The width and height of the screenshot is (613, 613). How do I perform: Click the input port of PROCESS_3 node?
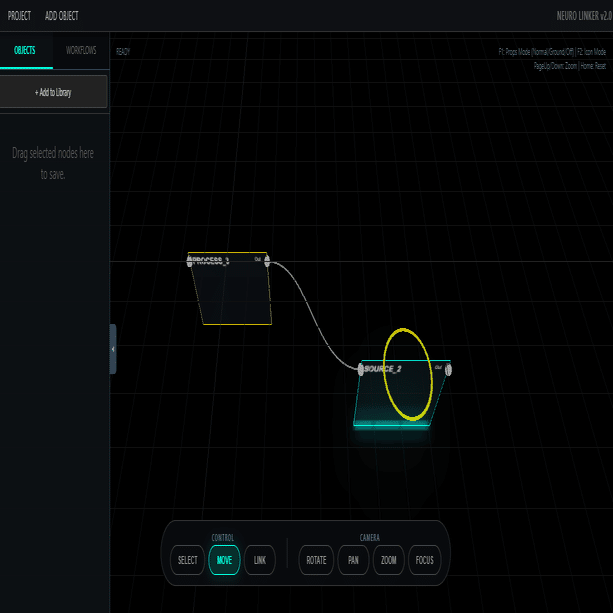click(x=190, y=261)
